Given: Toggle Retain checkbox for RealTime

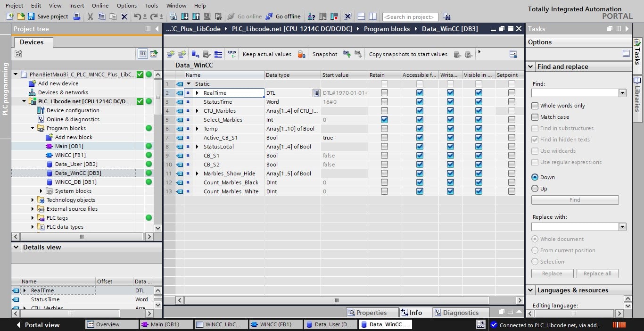Looking at the screenshot, I should point(384,93).
